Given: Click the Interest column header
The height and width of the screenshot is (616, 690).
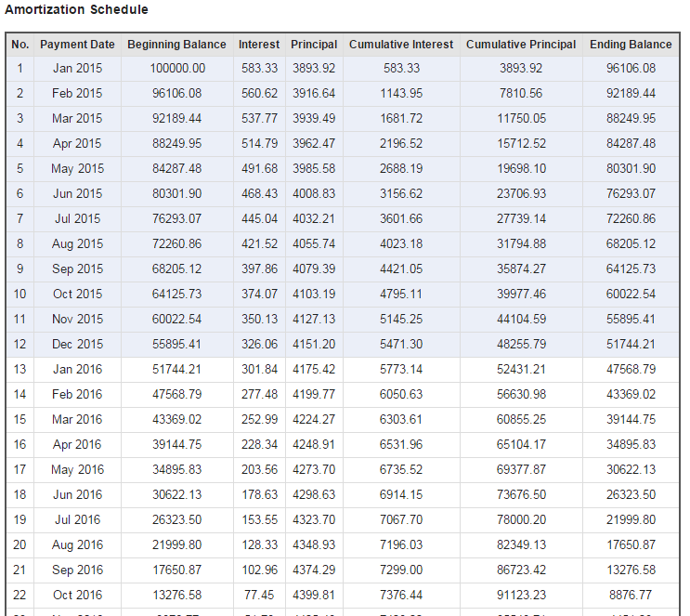Looking at the screenshot, I should point(259,45).
